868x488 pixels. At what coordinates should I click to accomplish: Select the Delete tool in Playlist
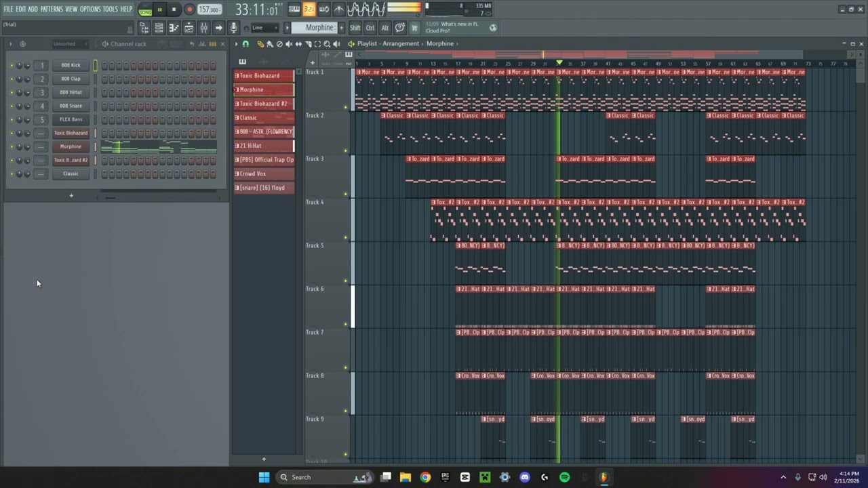coord(279,44)
